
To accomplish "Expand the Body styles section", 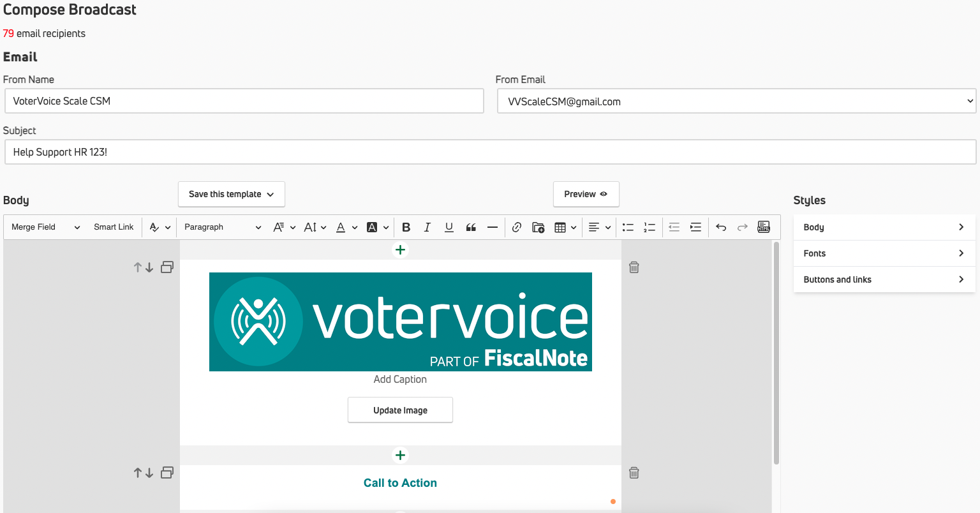I will tap(884, 227).
